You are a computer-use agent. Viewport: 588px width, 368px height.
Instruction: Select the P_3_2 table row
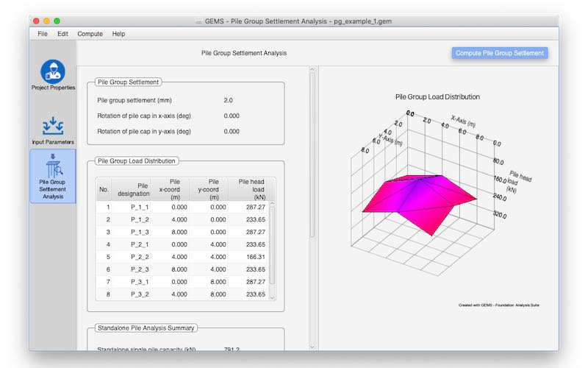pos(182,294)
